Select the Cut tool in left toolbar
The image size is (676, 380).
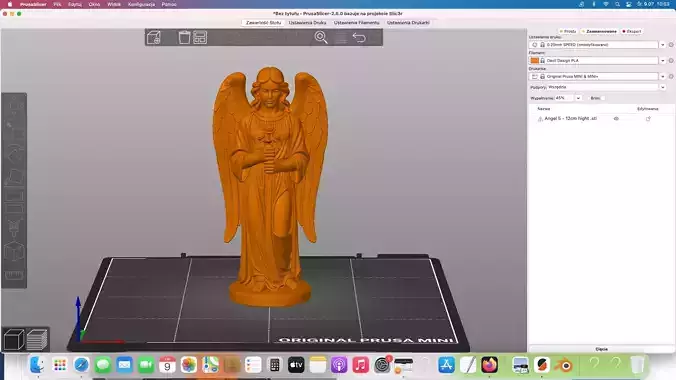point(14,201)
